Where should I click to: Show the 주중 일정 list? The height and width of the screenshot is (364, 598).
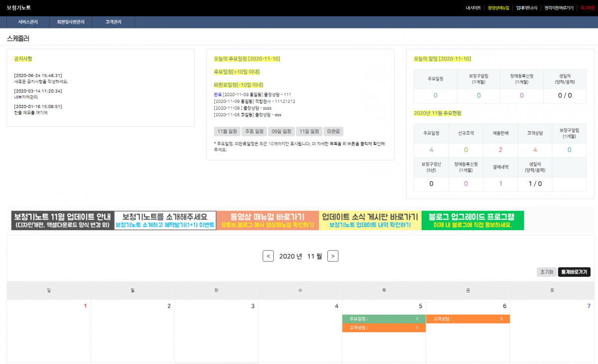[254, 131]
